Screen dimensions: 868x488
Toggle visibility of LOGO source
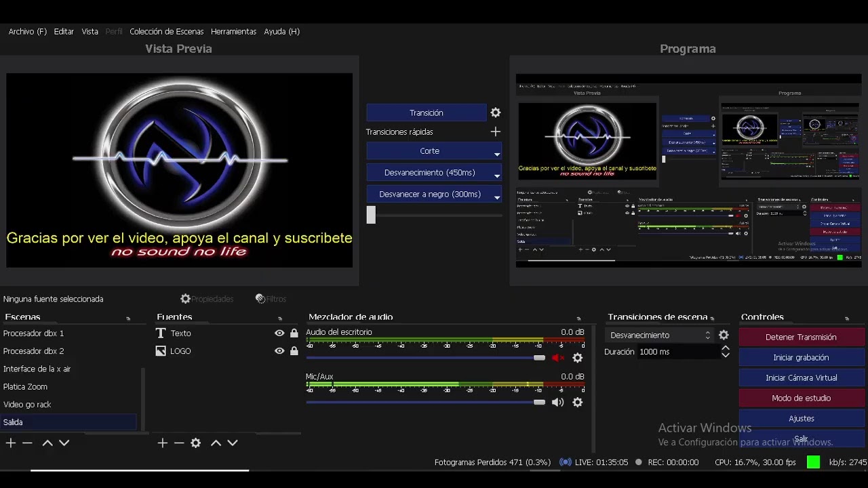tap(279, 351)
